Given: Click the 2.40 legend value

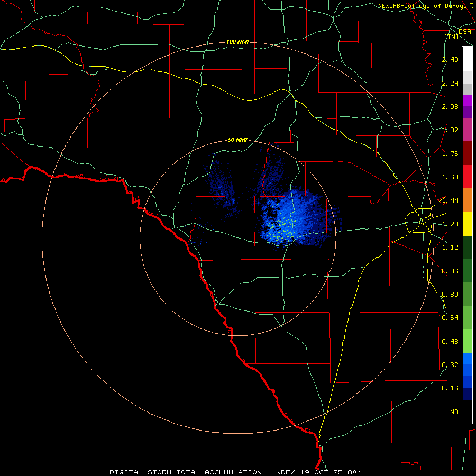Looking at the screenshot, I should (450, 59).
